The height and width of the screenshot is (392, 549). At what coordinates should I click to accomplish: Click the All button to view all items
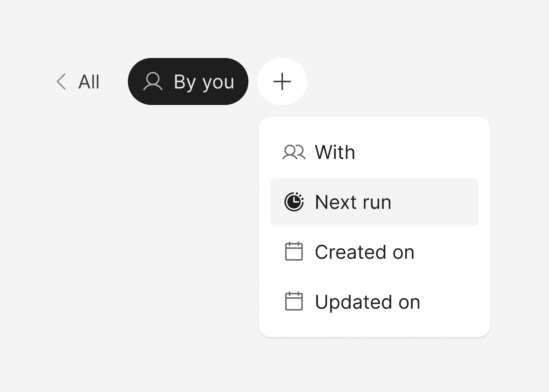point(88,81)
